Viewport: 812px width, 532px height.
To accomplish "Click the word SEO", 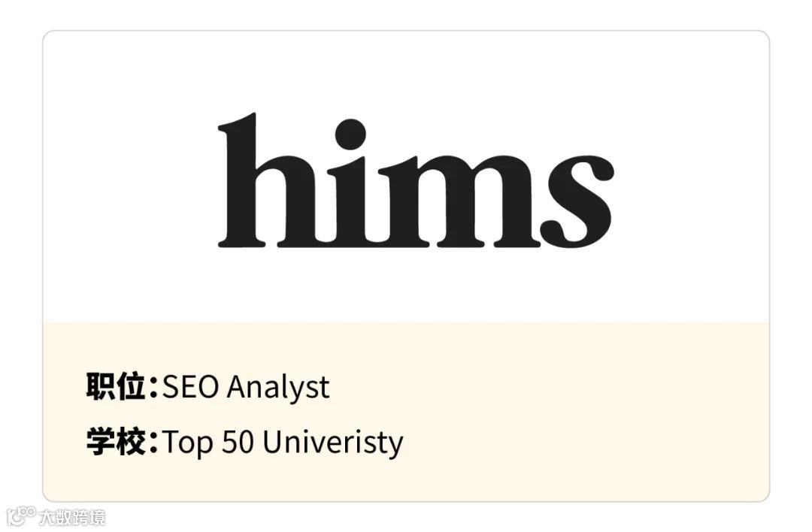I will (192, 388).
